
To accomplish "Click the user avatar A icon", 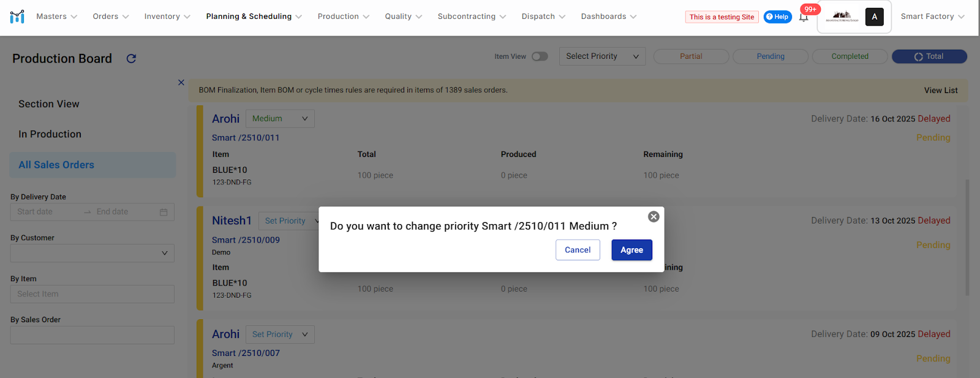I will pos(874,17).
